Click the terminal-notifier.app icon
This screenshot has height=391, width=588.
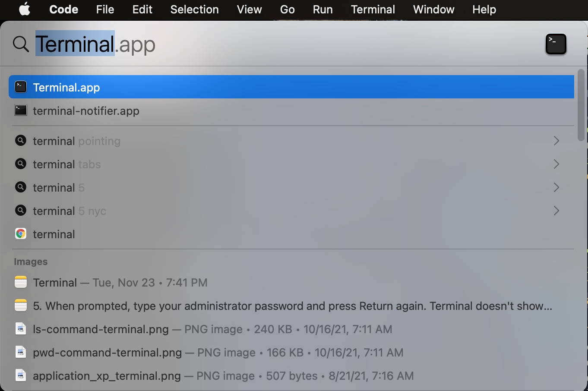coord(21,110)
